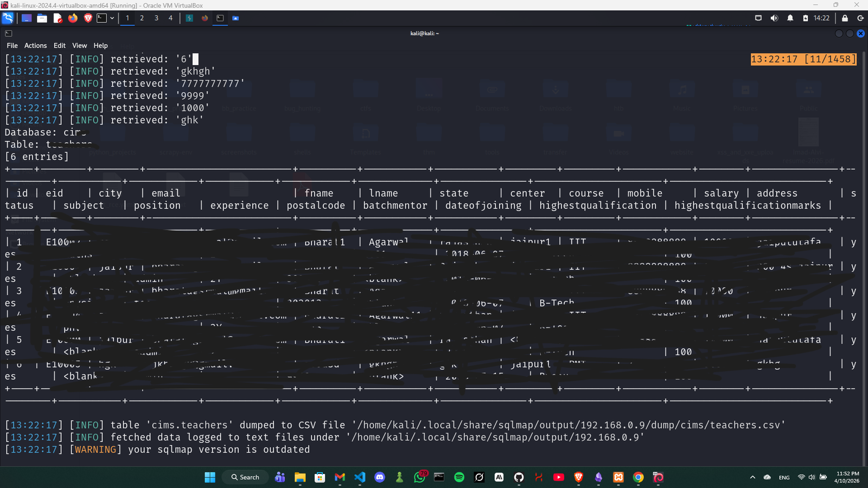Open the Burp Suite task in panel

(x=189, y=18)
